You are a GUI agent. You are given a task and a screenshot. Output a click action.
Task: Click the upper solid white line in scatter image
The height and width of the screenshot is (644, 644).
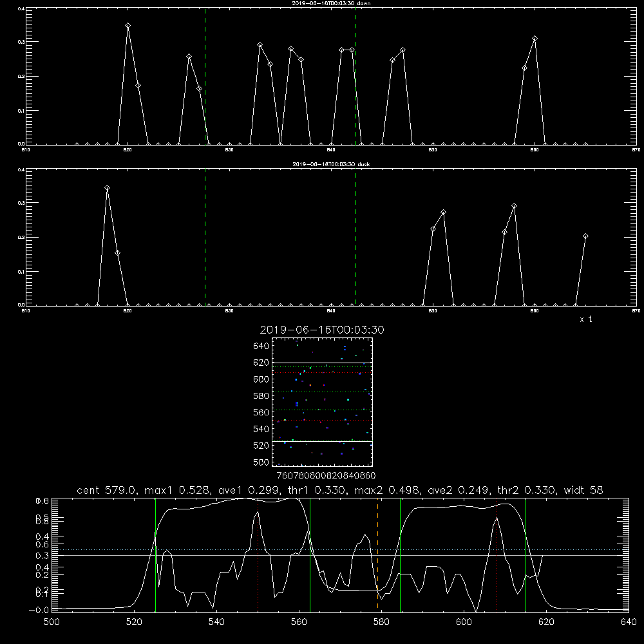(322, 363)
